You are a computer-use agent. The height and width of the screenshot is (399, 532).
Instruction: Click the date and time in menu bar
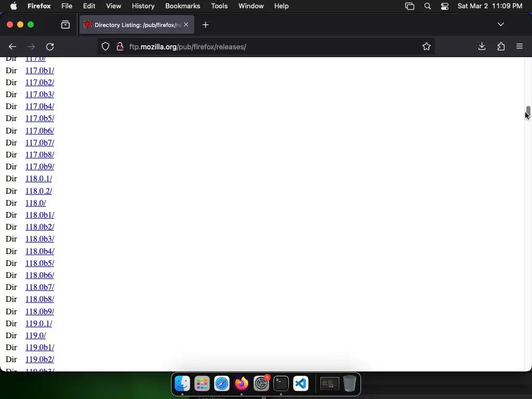click(x=490, y=6)
